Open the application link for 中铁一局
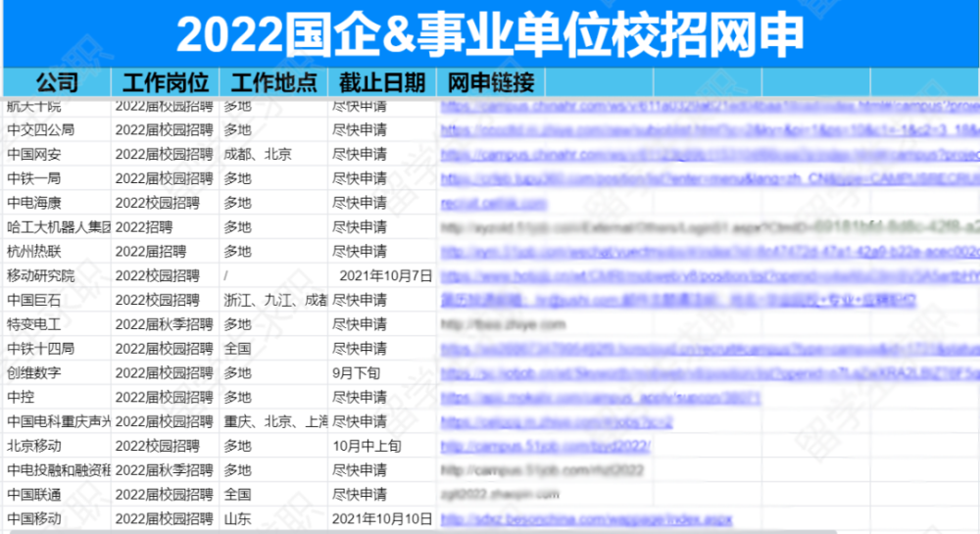The width and height of the screenshot is (980, 534). (710, 178)
